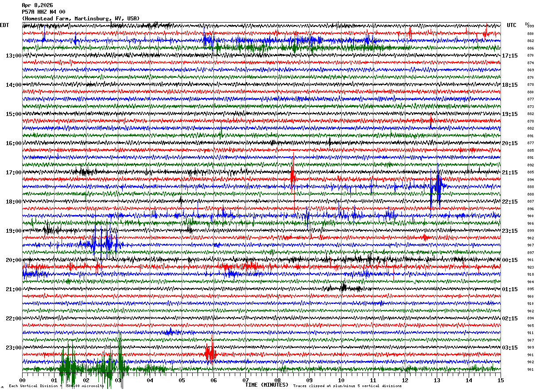536x392 pixels.
Task: Select the UTC timezone header
Action: [x=512, y=25]
